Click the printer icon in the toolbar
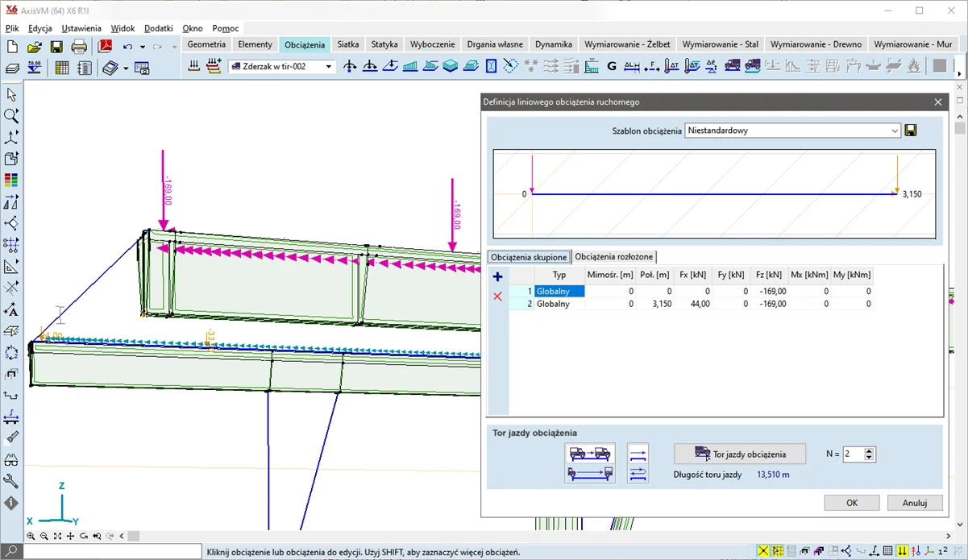 (x=79, y=47)
